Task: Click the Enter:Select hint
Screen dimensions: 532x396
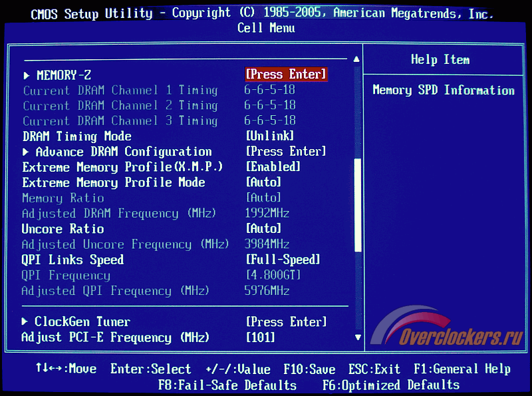Action: click(151, 369)
